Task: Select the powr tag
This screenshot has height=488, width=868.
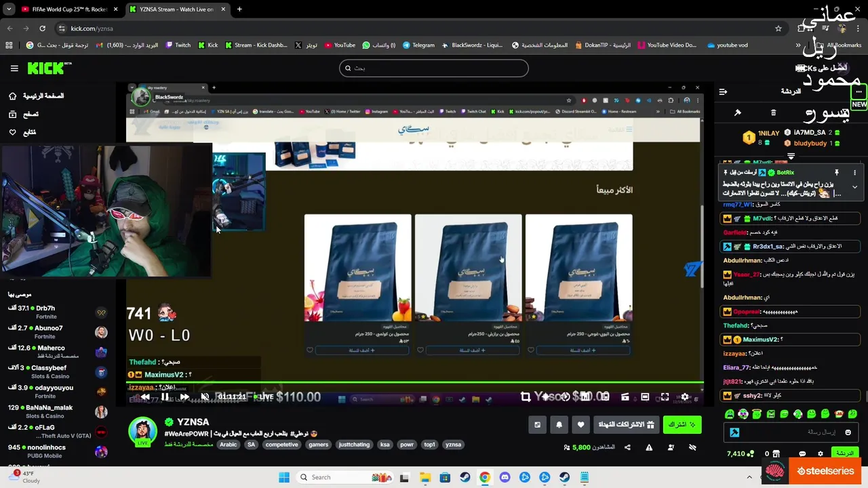Action: click(407, 445)
